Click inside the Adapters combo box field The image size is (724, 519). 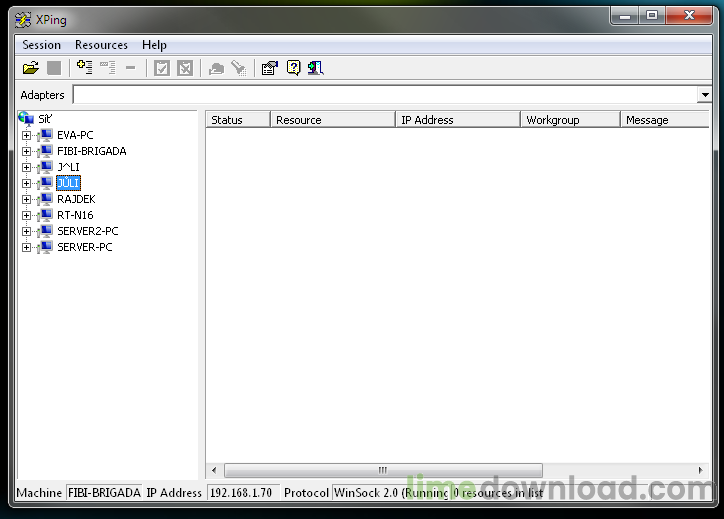(x=386, y=95)
